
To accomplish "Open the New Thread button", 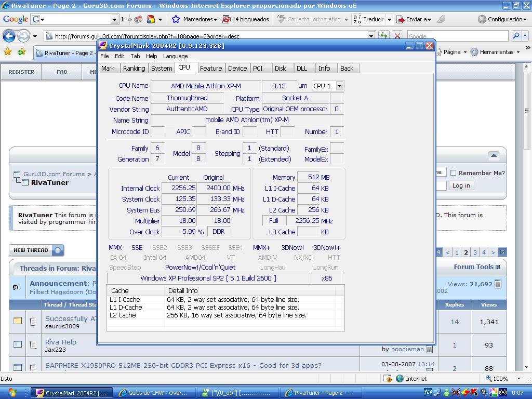I will (36, 250).
